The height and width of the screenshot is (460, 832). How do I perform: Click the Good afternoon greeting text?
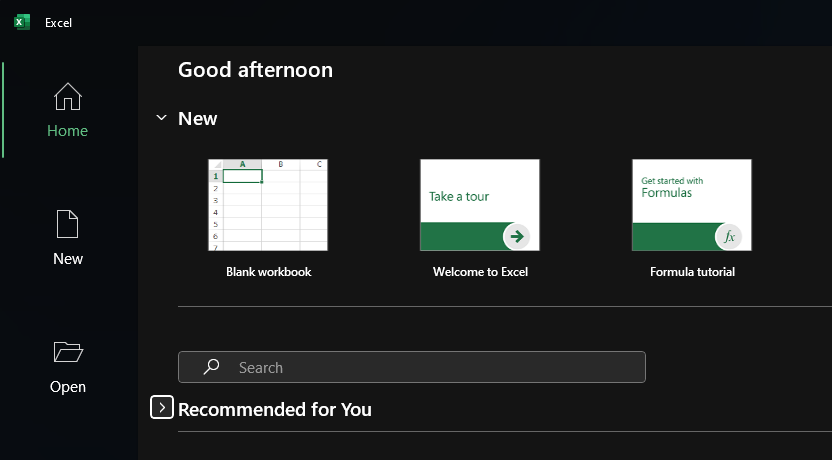tap(255, 70)
